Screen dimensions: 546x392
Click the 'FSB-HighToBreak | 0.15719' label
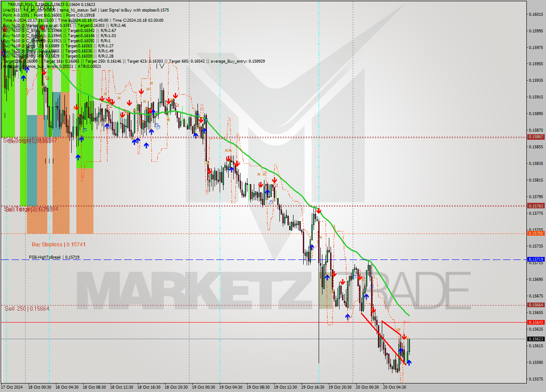point(54,257)
